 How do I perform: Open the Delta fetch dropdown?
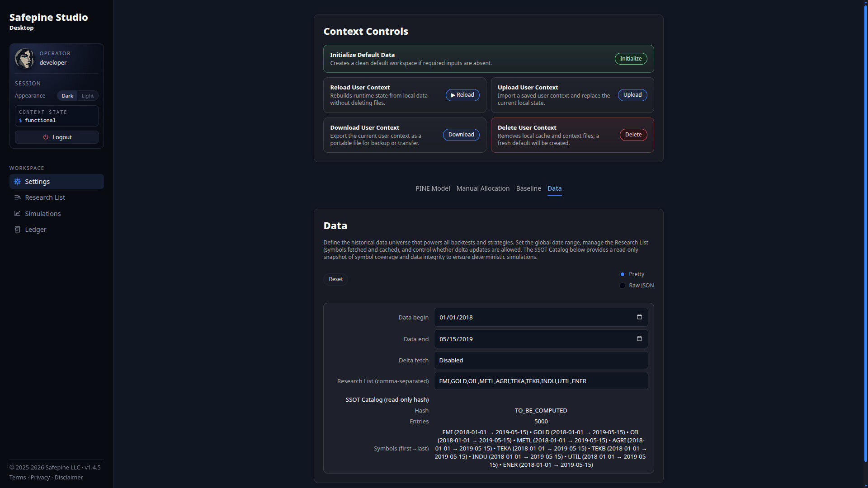(541, 360)
